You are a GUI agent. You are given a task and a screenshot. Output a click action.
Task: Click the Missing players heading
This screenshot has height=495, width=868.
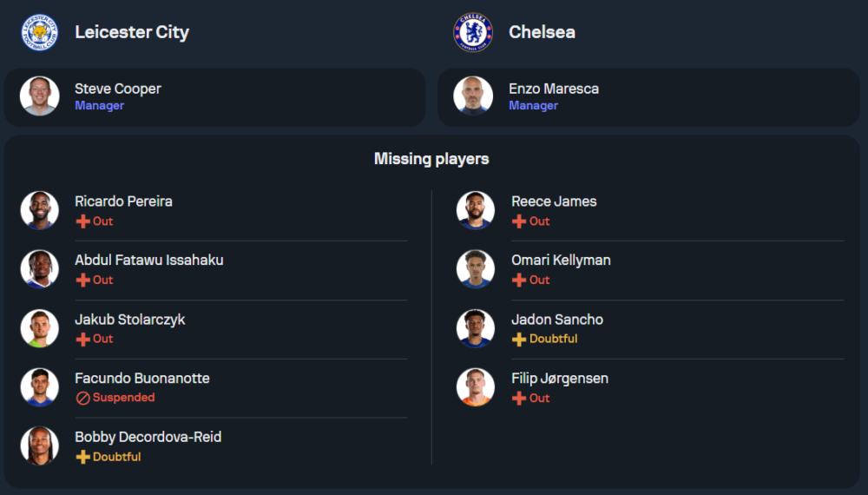click(431, 159)
